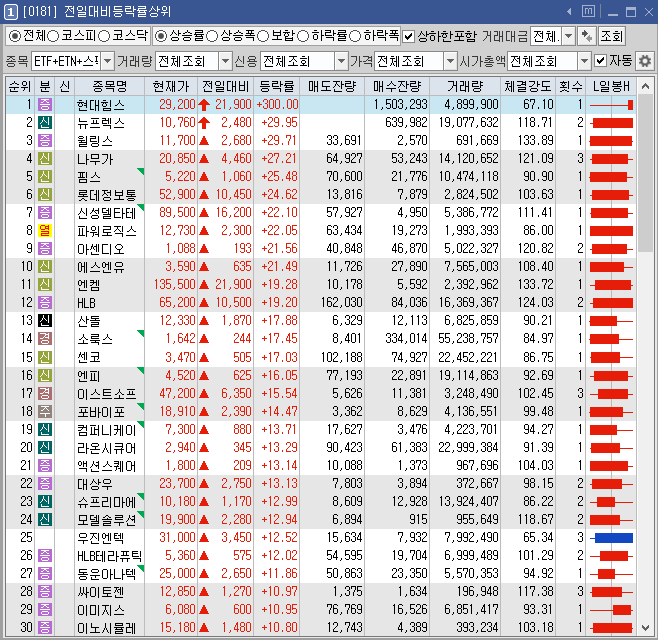This screenshot has width=658, height=640.
Task: Click the black 신 badge of 산돌
Action: pos(45,321)
